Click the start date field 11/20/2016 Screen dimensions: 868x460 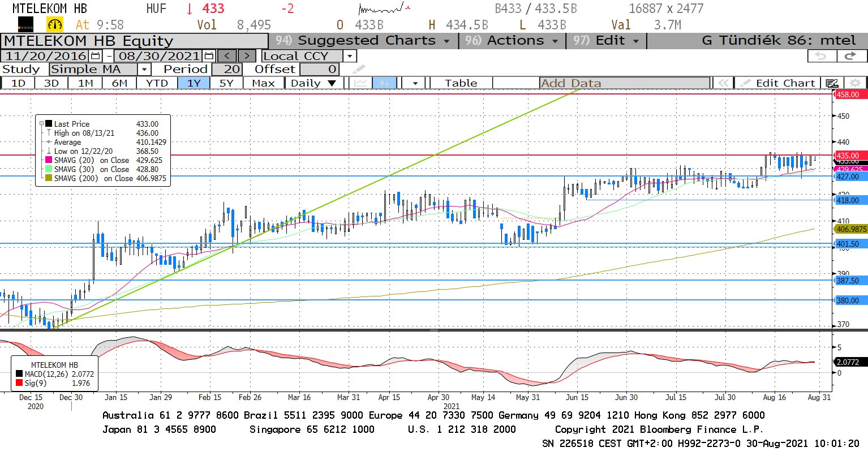(x=46, y=56)
